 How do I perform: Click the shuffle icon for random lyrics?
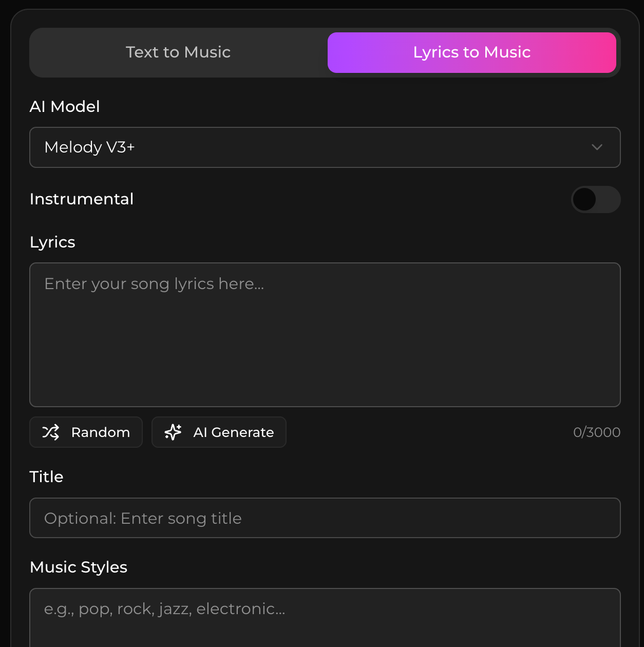point(51,432)
